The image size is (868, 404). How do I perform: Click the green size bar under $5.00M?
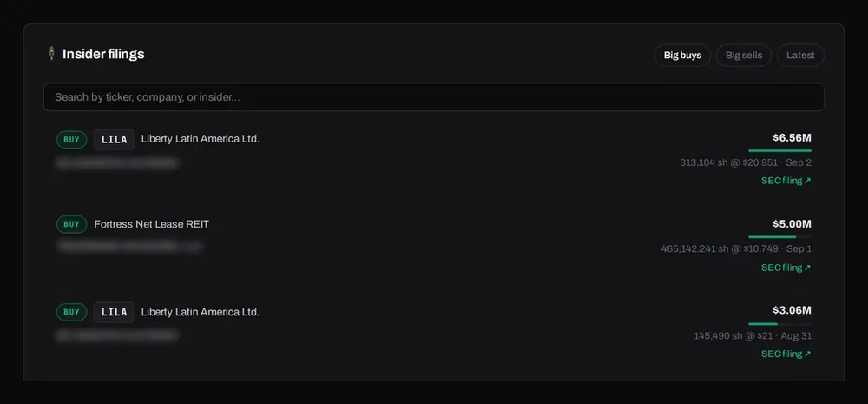click(773, 237)
